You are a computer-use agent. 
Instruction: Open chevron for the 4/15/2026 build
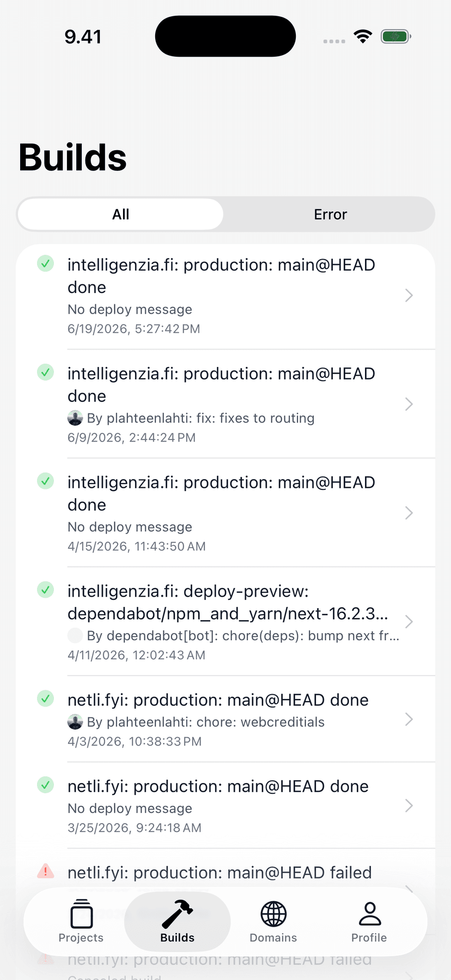pos(409,513)
